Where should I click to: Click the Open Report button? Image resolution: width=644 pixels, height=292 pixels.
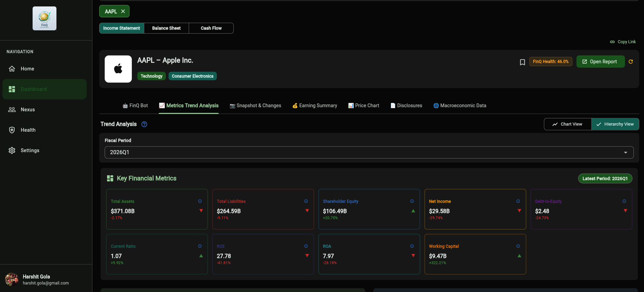click(601, 62)
